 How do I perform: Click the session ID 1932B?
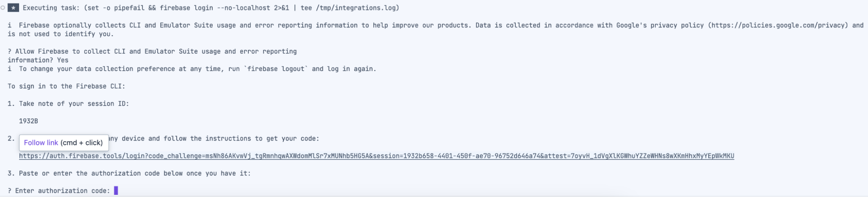[x=28, y=121]
